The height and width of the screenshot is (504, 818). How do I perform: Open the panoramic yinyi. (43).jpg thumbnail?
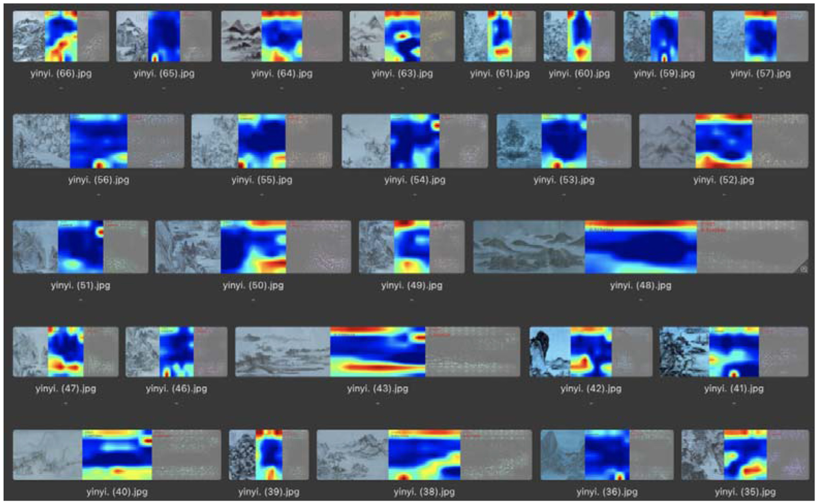(x=377, y=352)
